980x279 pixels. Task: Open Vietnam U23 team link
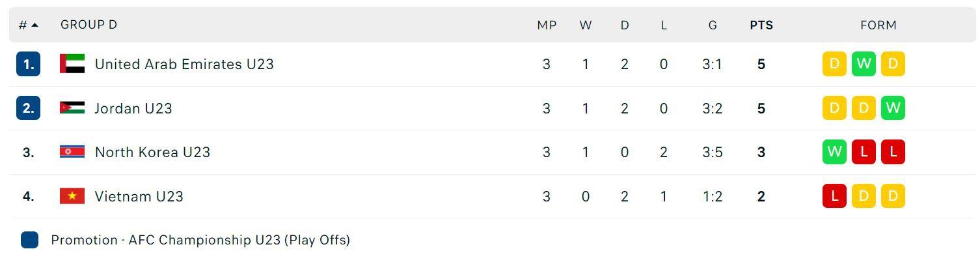tap(139, 196)
